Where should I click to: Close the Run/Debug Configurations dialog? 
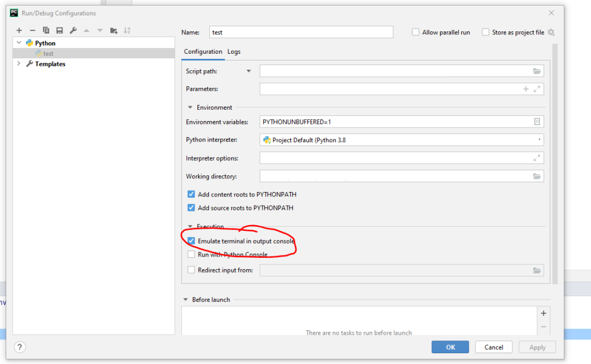[552, 13]
